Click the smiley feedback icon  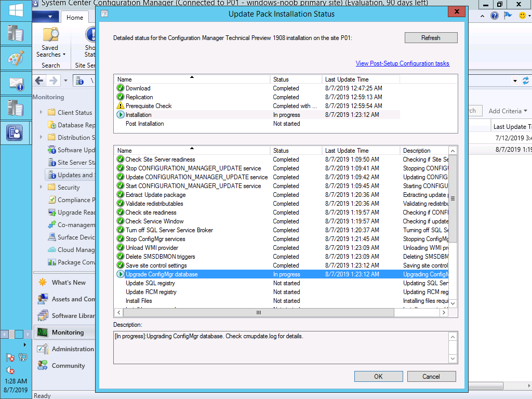(x=523, y=16)
